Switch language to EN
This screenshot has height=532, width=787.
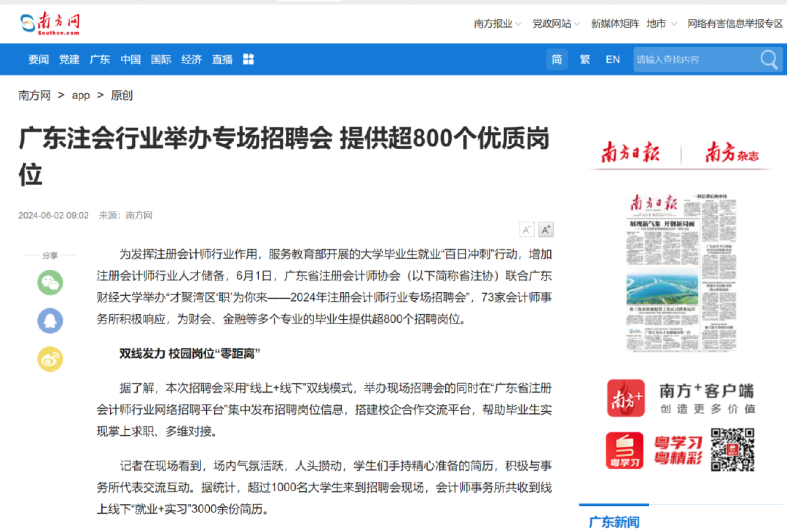612,60
